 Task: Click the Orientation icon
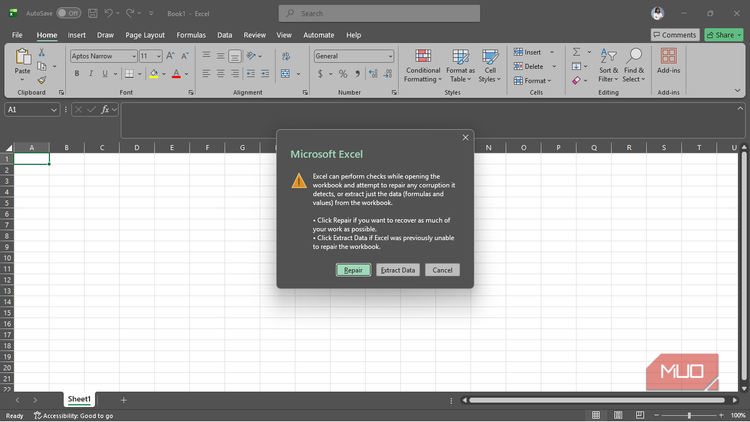coord(251,56)
